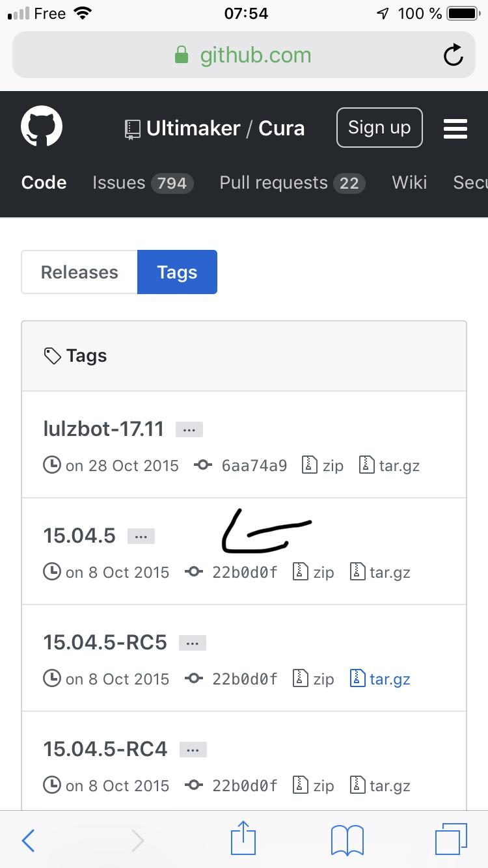The height and width of the screenshot is (868, 488).
Task: Show open Safari tabs icon
Action: pyautogui.click(x=450, y=839)
